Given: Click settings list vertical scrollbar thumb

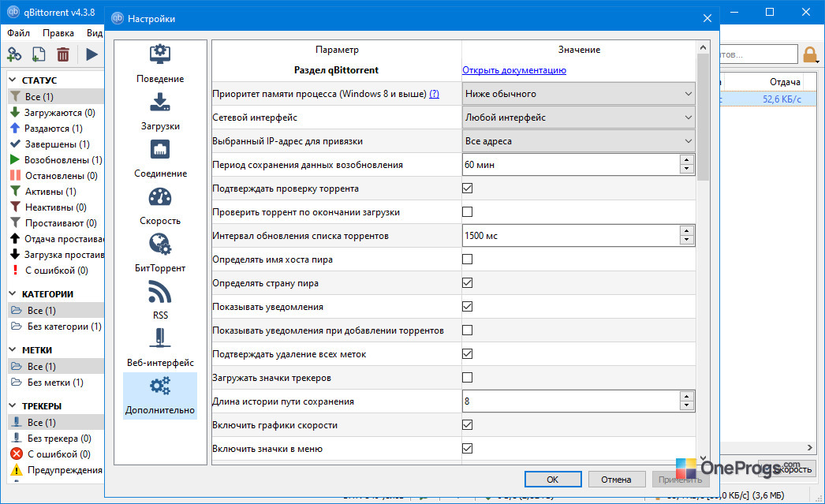Looking at the screenshot, I should (703, 117).
